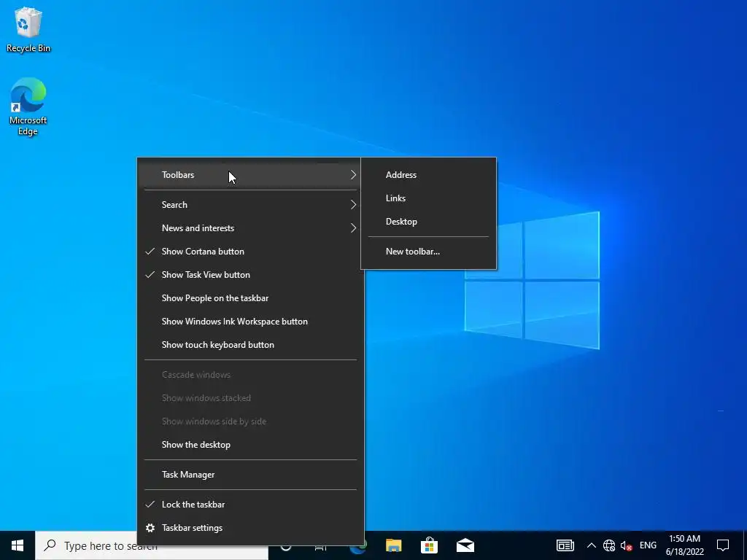747x560 pixels.
Task: Switch input language via ENG indicator
Action: pos(648,545)
